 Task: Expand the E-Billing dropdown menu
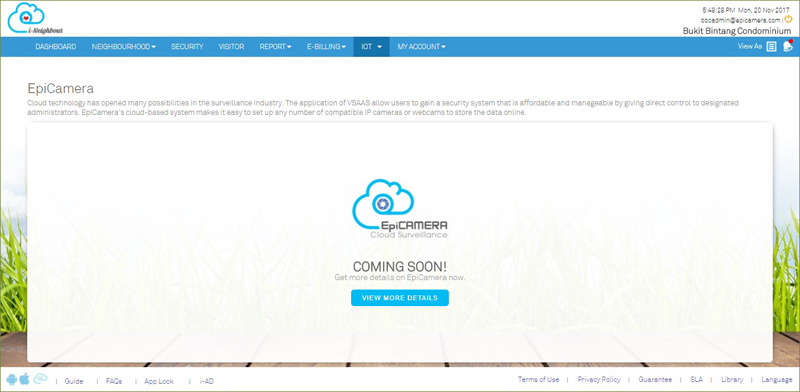[326, 46]
